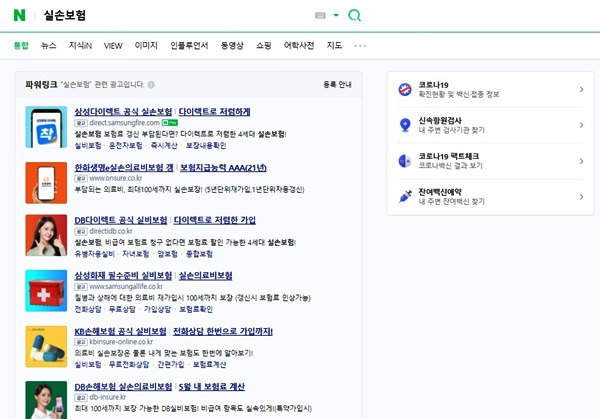Open the 암보험 sublink
The height and width of the screenshot is (419, 600).
[x=168, y=254]
